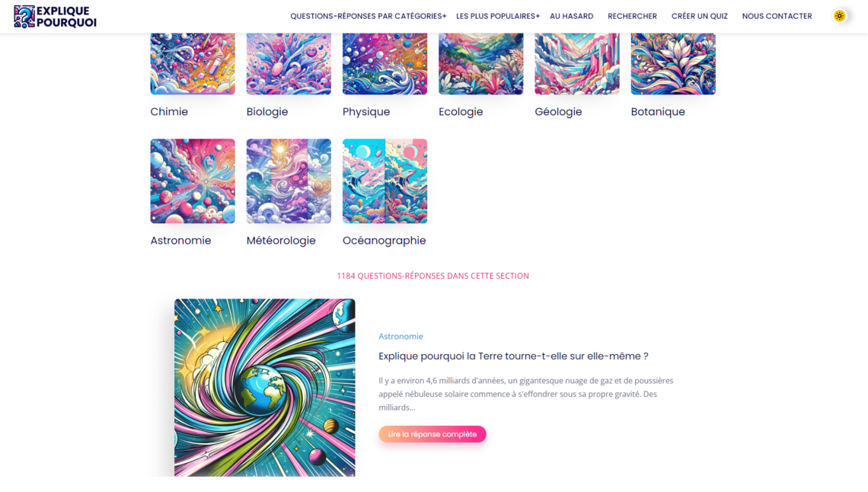The image size is (868, 492).
Task: Open the Géologie category image
Action: tap(577, 64)
